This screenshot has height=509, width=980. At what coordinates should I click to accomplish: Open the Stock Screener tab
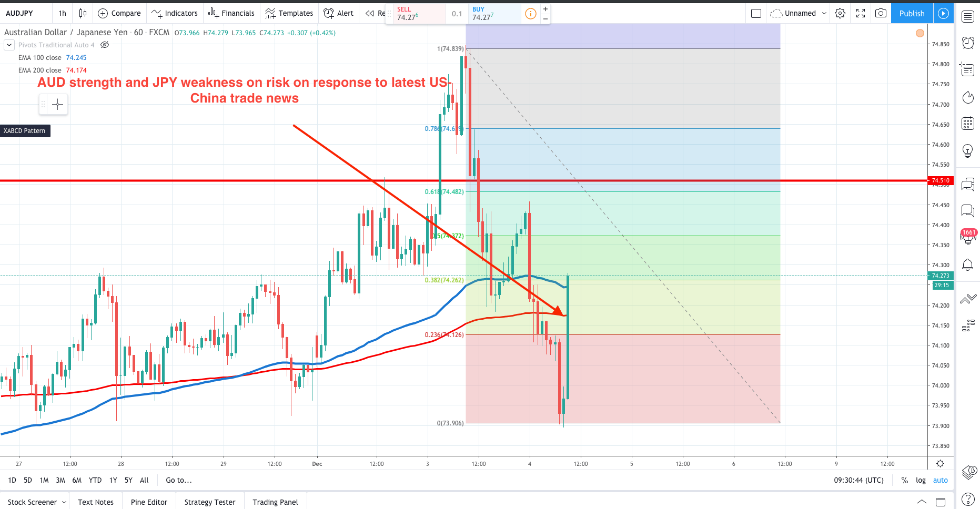click(x=32, y=502)
